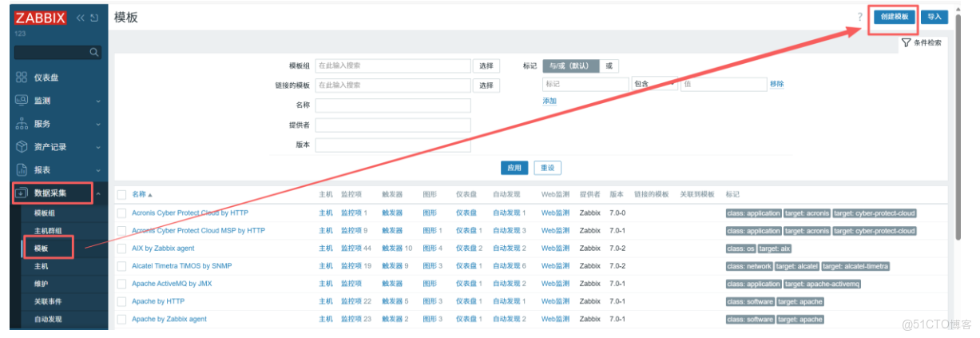Tick the checkbox for AIX by Zabbix agent
The width and height of the screenshot is (980, 338).
pyautogui.click(x=121, y=249)
